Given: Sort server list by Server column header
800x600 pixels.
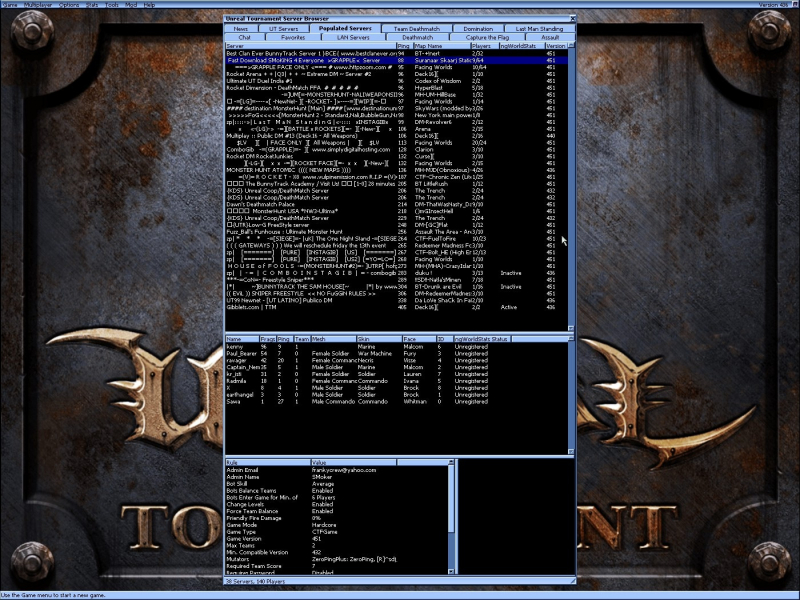Looking at the screenshot, I should (x=310, y=46).
